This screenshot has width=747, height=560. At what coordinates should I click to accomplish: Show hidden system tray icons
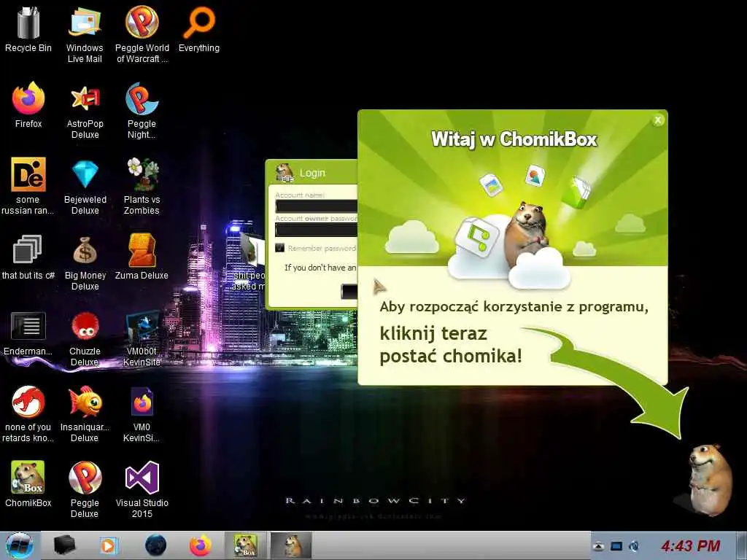(598, 546)
